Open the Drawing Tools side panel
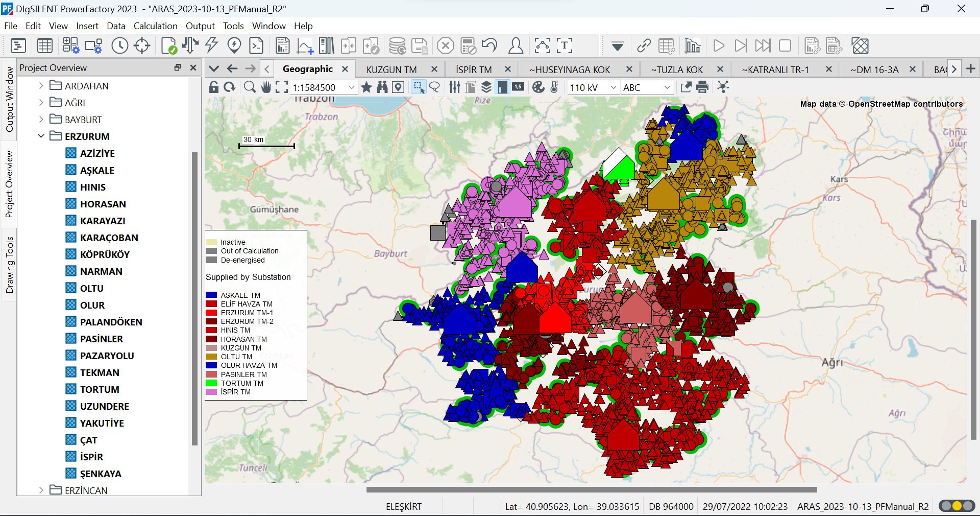Image resolution: width=980 pixels, height=516 pixels. click(10, 265)
